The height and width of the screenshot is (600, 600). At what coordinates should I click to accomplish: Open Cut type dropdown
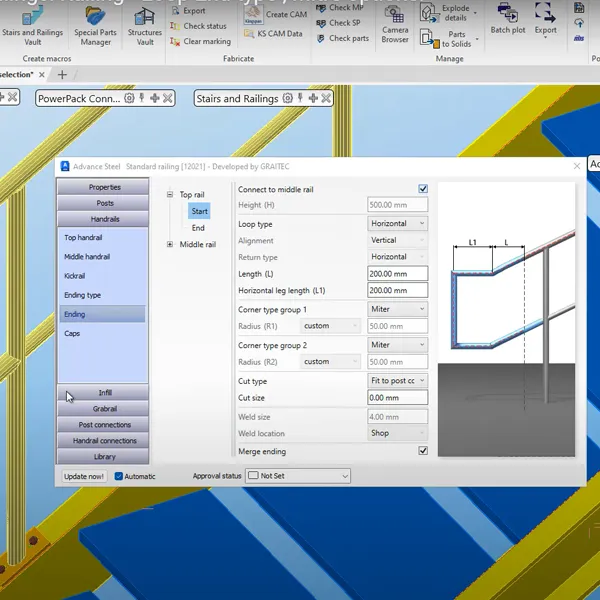point(398,381)
